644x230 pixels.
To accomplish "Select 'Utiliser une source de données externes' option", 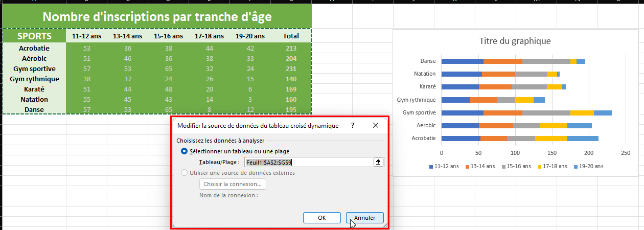I will pos(185,173).
